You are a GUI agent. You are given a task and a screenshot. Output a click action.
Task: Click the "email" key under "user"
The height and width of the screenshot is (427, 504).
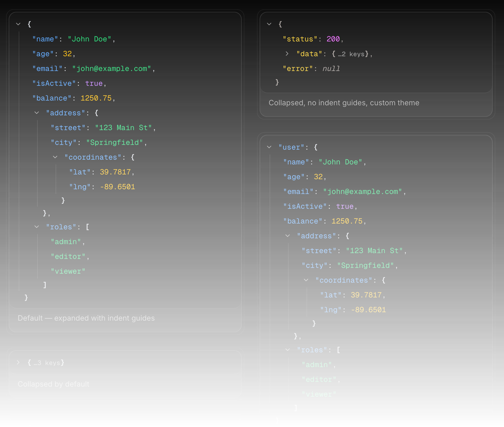[298, 192]
